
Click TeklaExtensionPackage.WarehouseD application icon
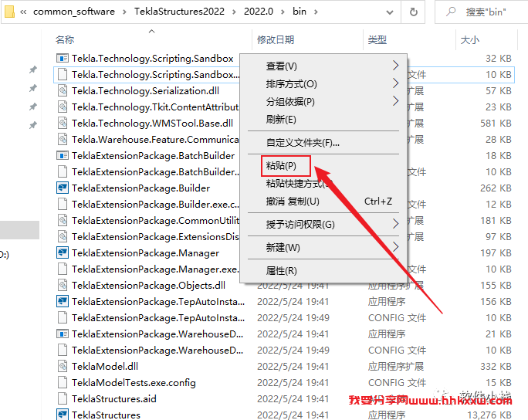pyautogui.click(x=63, y=334)
